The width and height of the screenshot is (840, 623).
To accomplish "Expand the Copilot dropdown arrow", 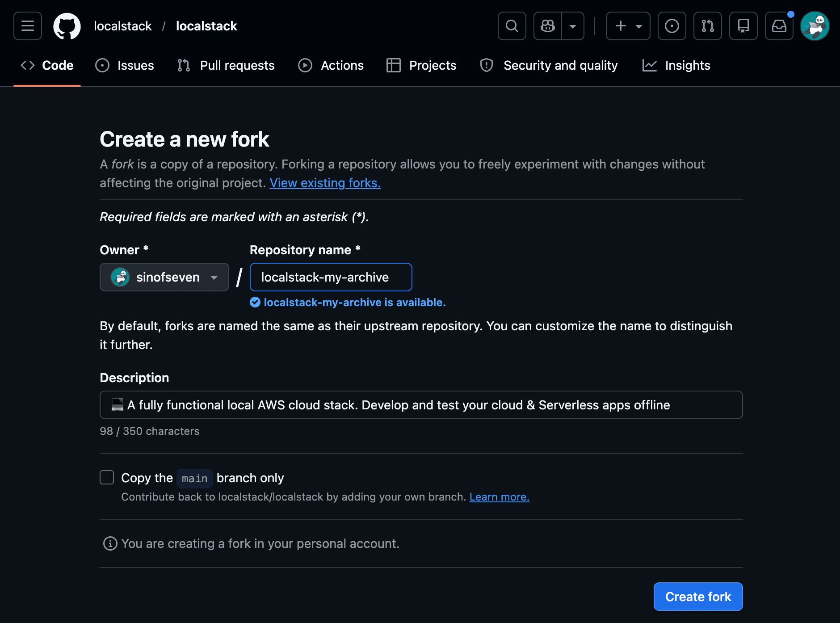I will (573, 26).
